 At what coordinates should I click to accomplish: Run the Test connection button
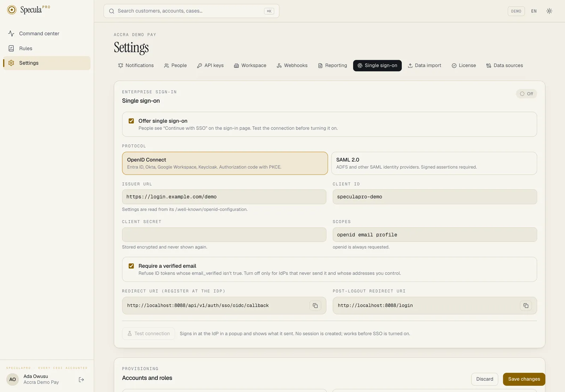pos(148,334)
